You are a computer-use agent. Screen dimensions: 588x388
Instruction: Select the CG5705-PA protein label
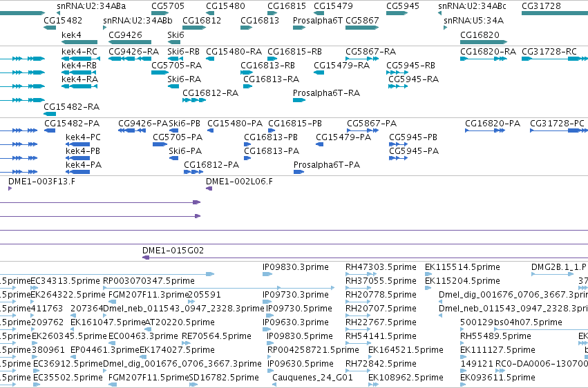coord(178,137)
